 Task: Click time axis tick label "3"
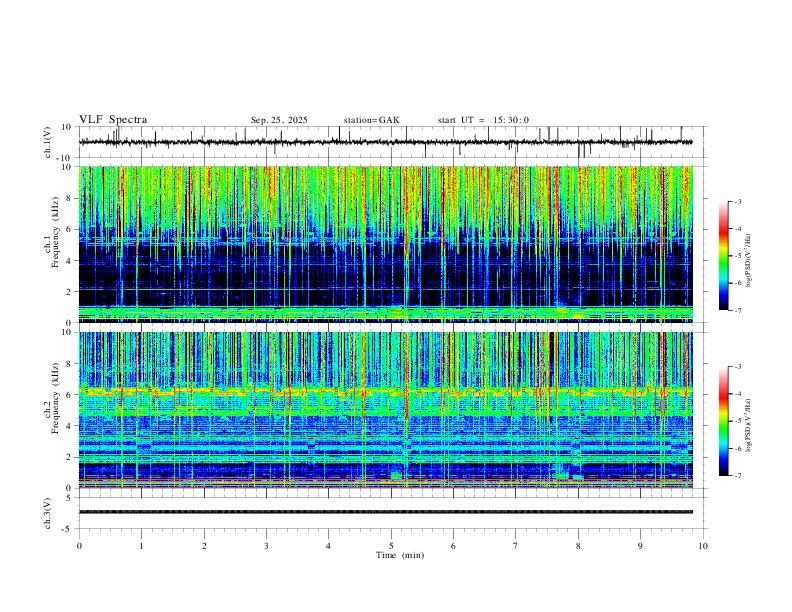[x=266, y=546]
